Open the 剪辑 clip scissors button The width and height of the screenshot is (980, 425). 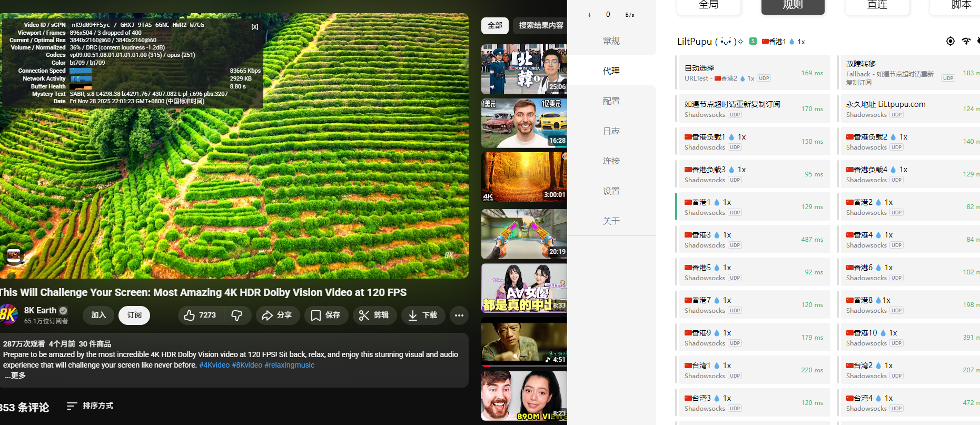point(374,315)
